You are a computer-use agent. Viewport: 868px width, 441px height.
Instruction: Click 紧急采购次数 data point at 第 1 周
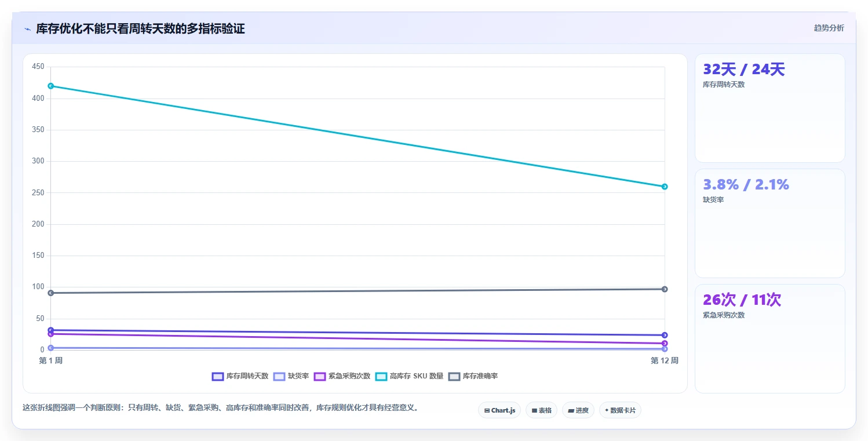click(x=51, y=334)
